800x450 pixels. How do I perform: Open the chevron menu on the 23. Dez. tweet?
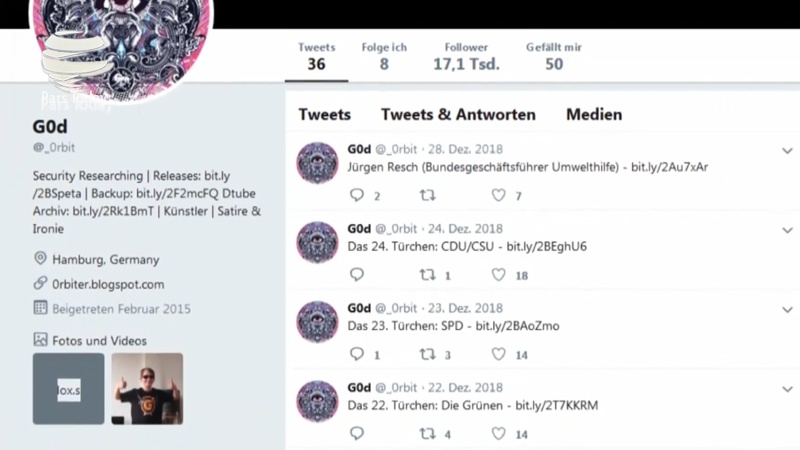coord(787,310)
